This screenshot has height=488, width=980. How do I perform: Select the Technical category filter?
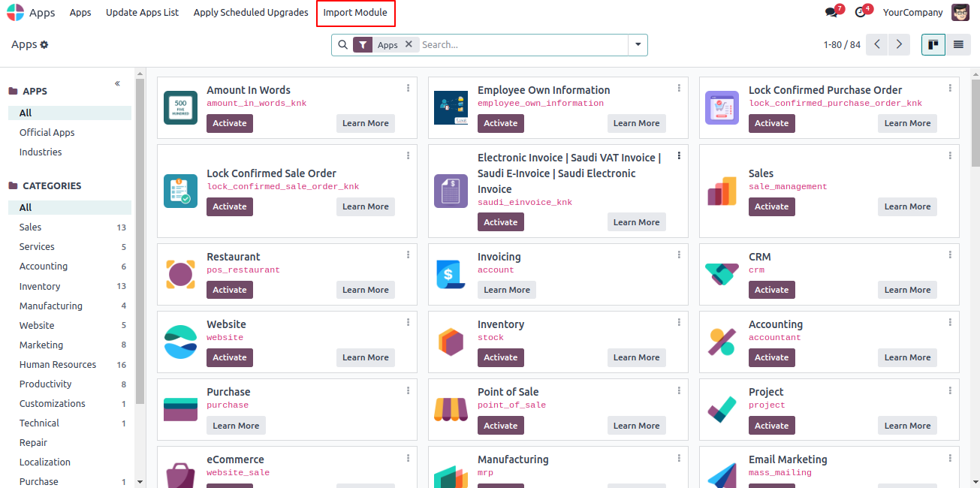[x=70, y=423]
